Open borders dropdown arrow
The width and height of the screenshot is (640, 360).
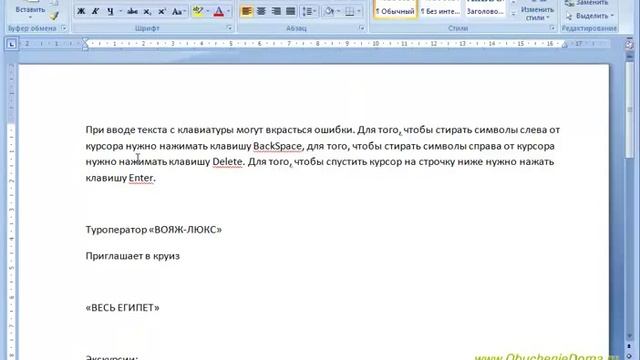359,11
